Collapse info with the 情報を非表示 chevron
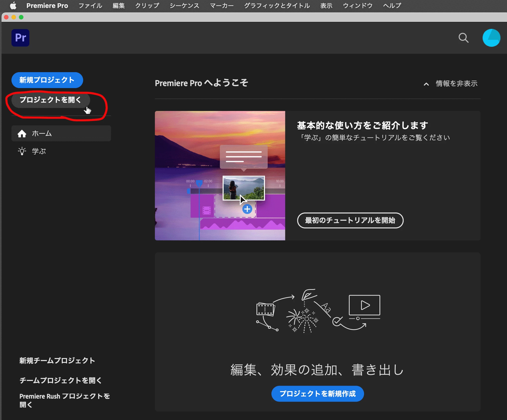Image resolution: width=507 pixels, height=420 pixels. coord(426,84)
